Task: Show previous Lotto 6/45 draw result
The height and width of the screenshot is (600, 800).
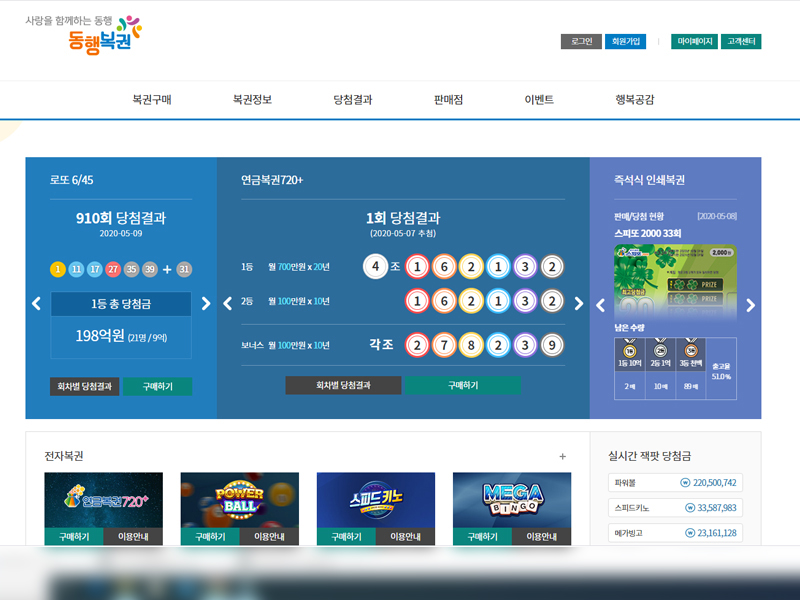Action: (36, 304)
